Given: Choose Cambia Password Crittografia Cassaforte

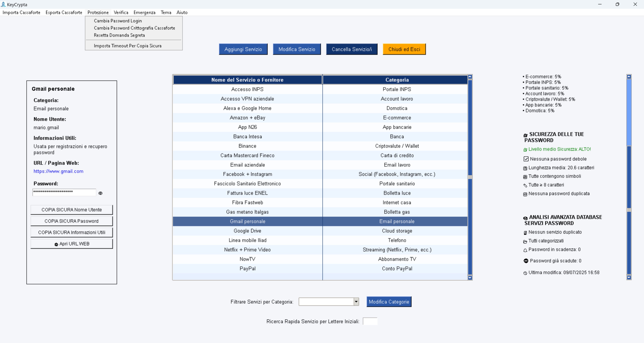Looking at the screenshot, I should pos(134,28).
